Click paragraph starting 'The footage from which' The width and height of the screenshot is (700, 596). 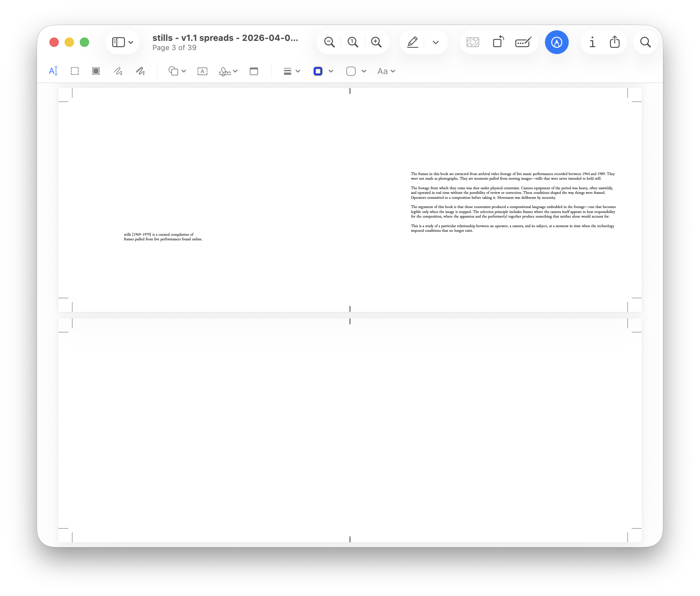click(x=512, y=193)
